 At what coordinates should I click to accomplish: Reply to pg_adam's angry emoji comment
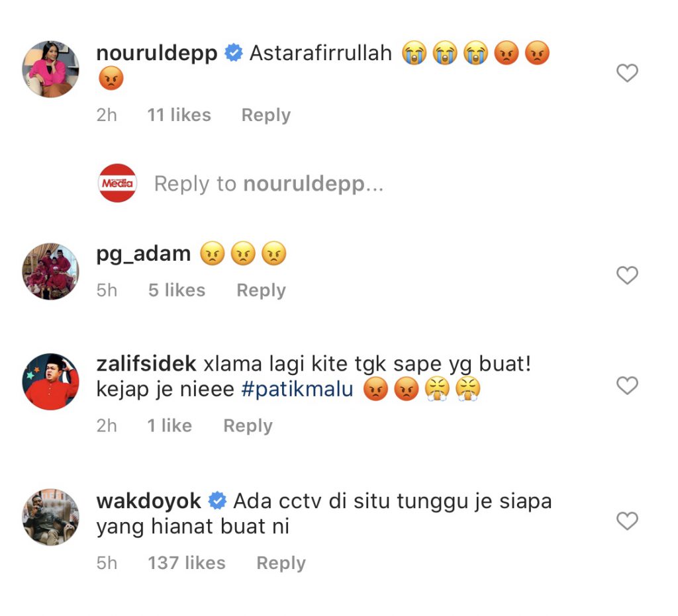(x=261, y=290)
